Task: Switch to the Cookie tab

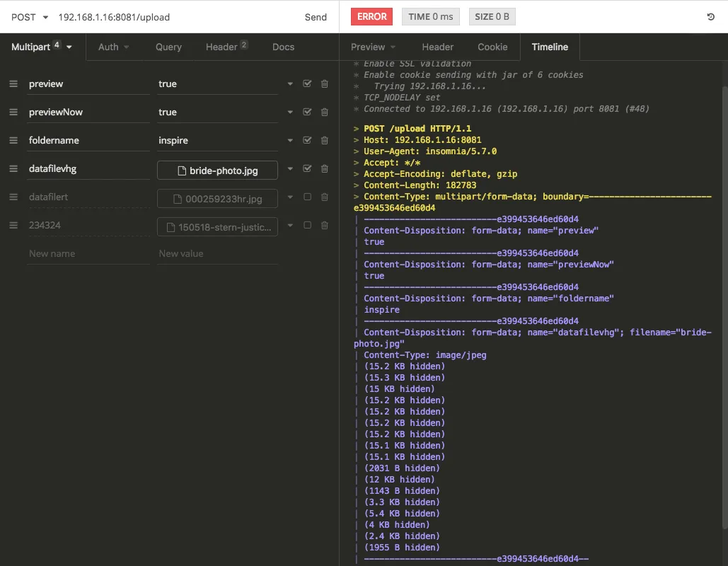Action: (x=492, y=47)
